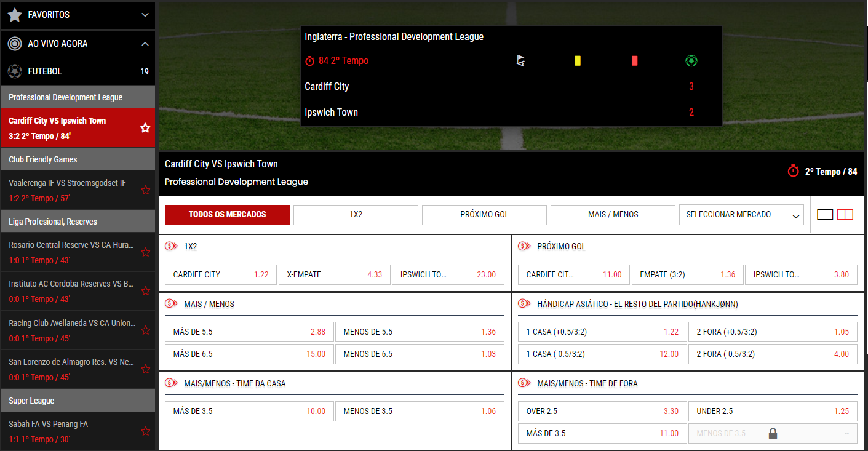Bet on X-Empate at 4.33
The width and height of the screenshot is (868, 451).
tap(335, 274)
